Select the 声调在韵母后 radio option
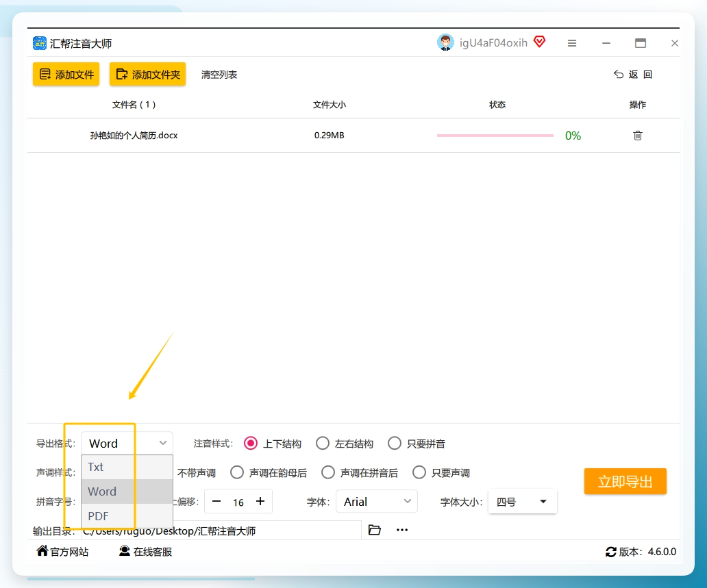 pos(269,472)
